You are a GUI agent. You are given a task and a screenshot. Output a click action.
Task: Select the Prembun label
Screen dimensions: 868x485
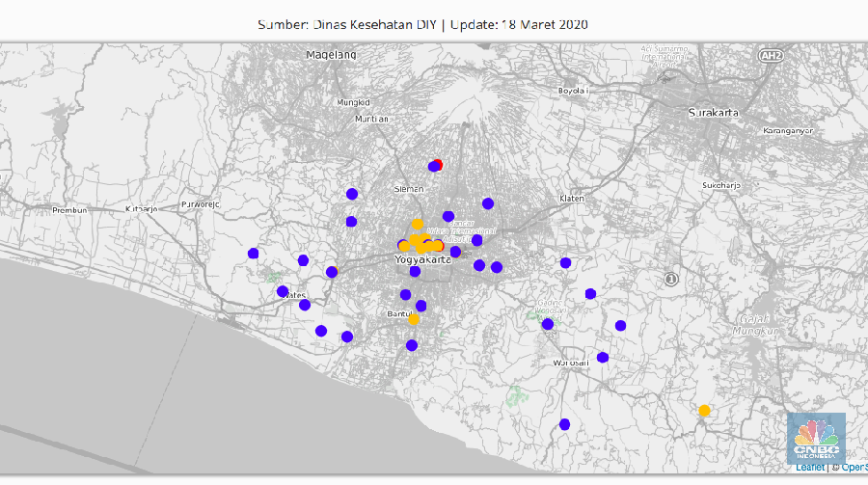coord(69,210)
